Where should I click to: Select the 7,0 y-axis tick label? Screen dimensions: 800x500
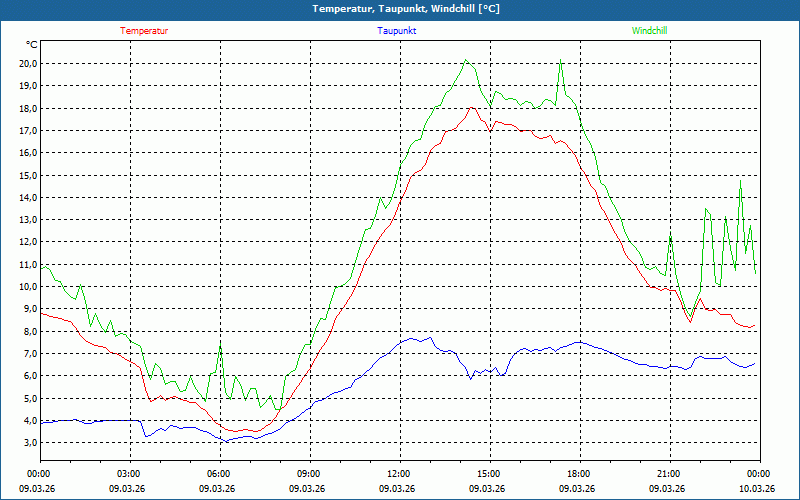click(30, 354)
